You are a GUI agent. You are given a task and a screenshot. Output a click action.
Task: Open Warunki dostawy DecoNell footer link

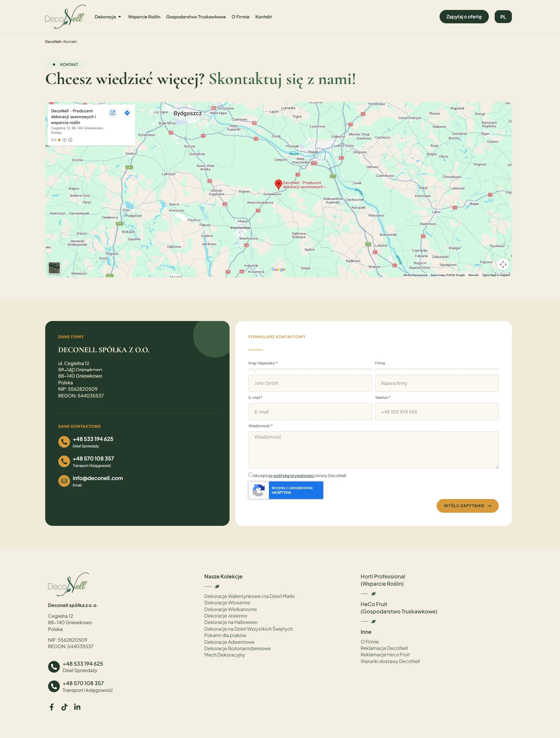(390, 661)
